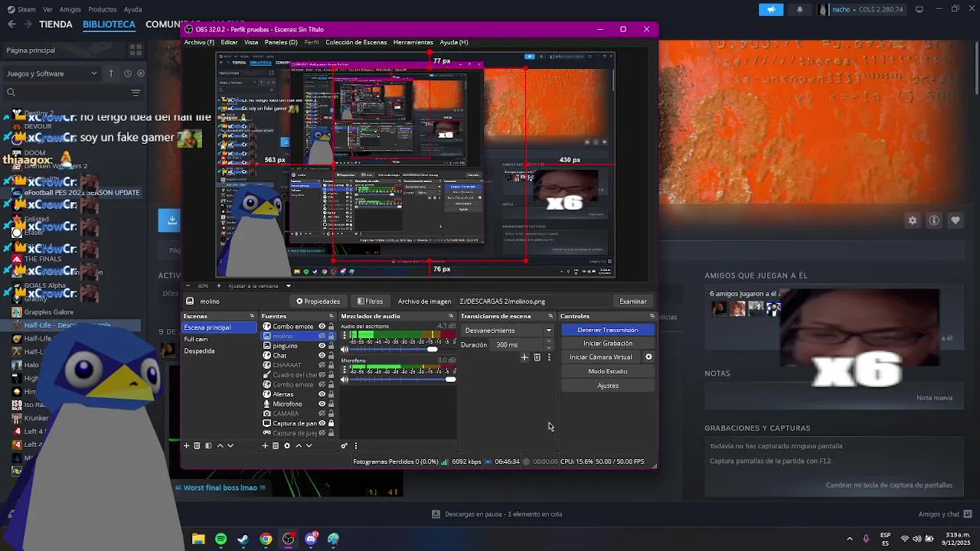Open transition properties three-dot menu

(549, 357)
